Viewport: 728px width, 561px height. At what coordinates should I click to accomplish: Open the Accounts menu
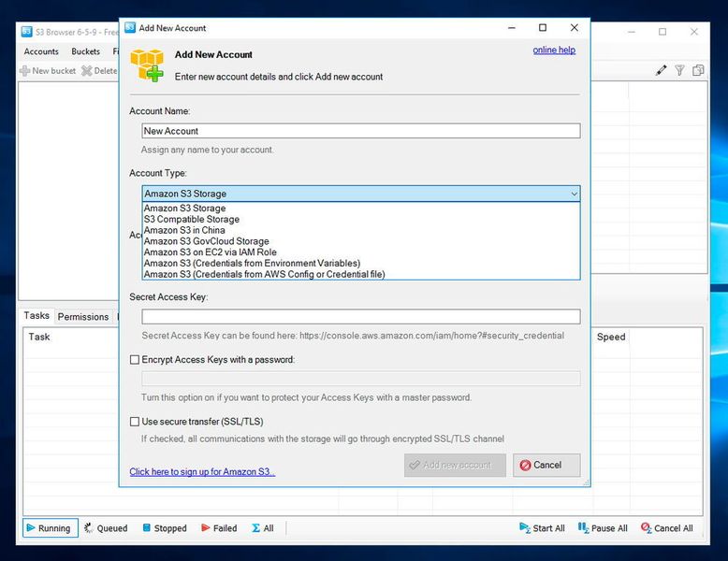(41, 51)
